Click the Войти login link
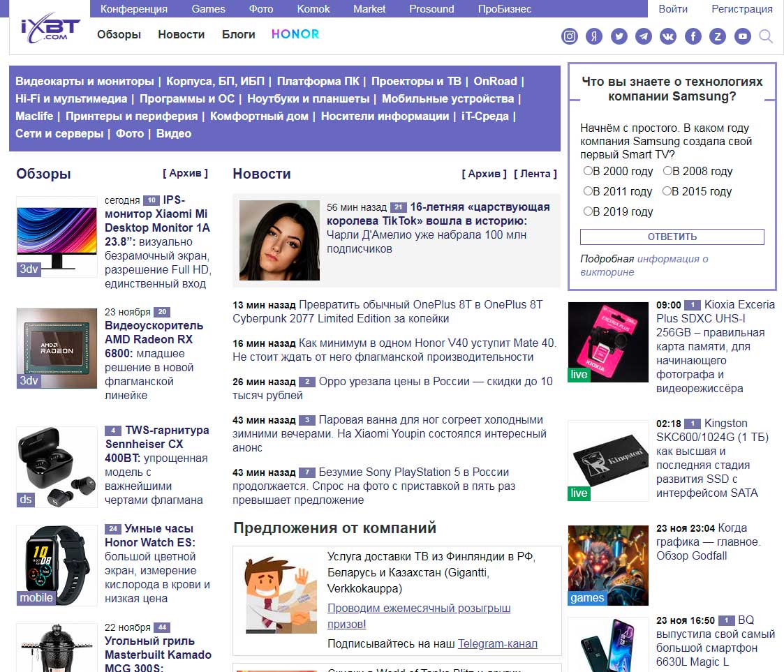The height and width of the screenshot is (672, 784). 673,9
